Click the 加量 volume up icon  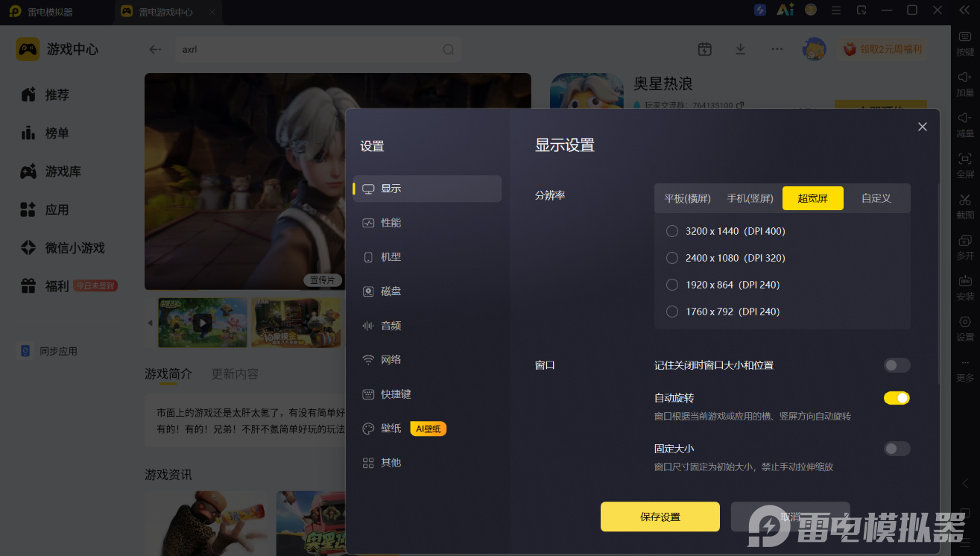click(x=965, y=83)
